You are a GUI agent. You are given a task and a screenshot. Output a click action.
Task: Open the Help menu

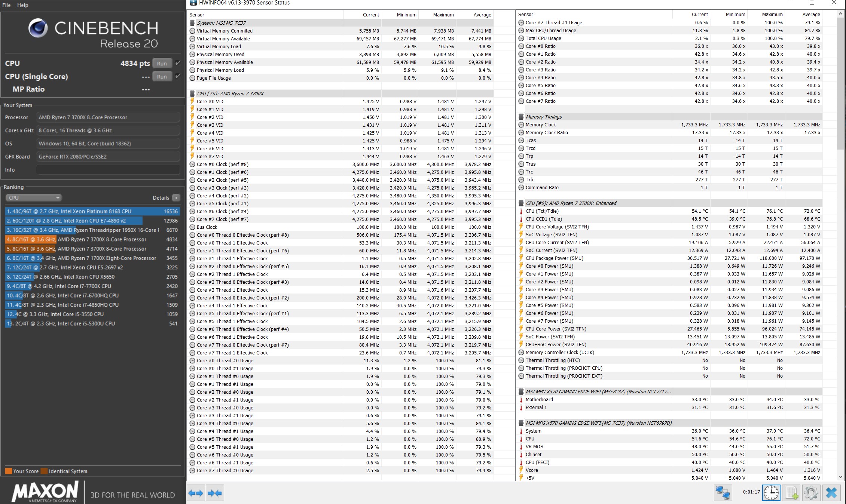click(22, 5)
